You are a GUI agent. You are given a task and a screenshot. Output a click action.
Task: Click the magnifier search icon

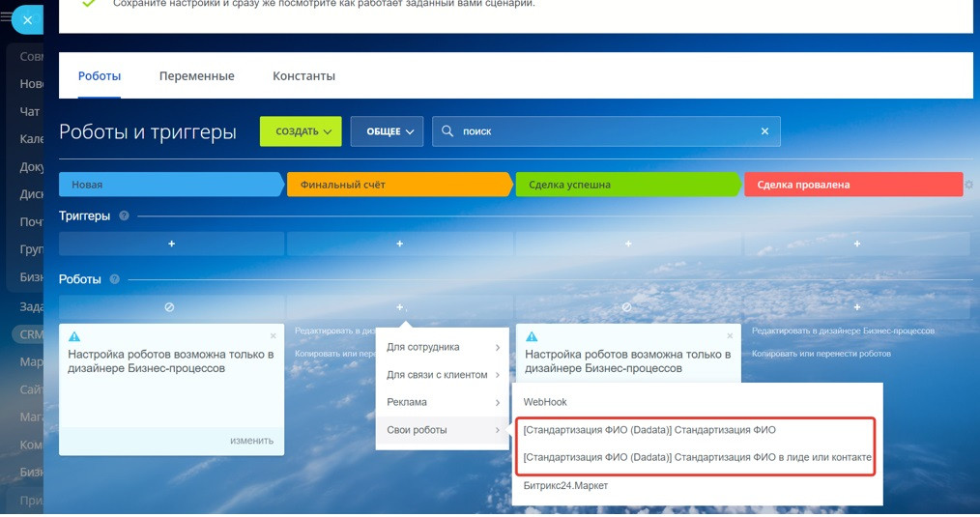click(447, 131)
